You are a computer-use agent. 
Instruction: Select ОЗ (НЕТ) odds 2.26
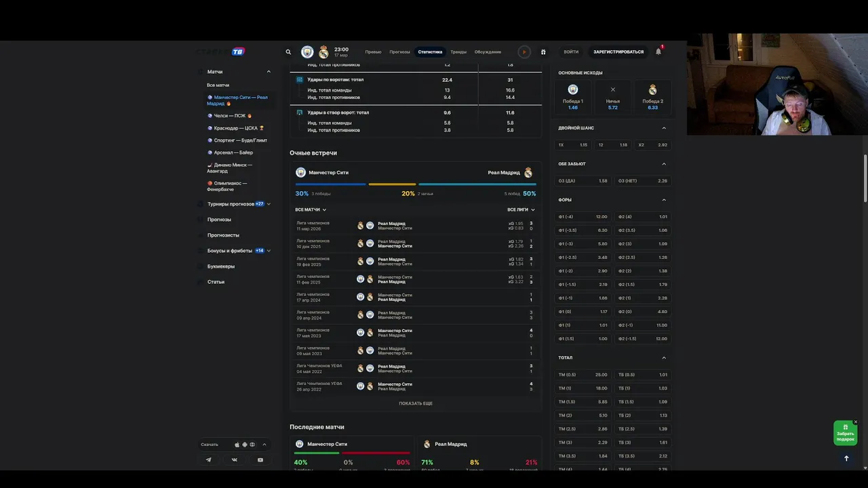[x=643, y=181]
